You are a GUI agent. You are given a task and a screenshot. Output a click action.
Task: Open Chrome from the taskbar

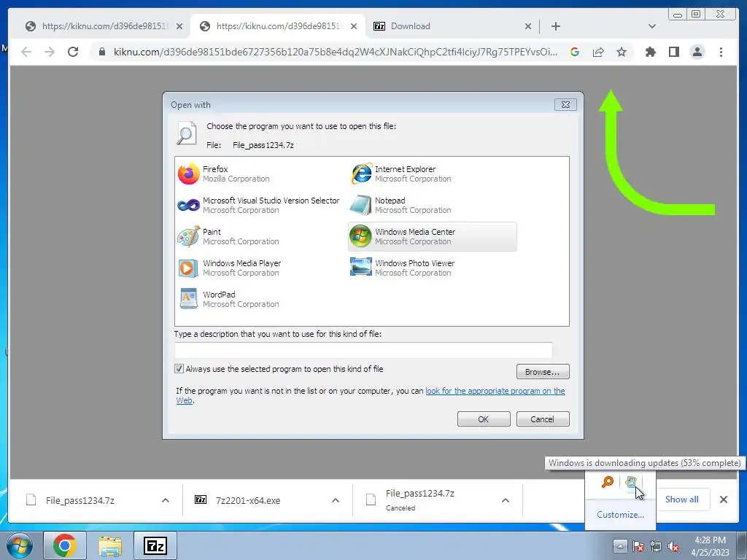tap(65, 545)
